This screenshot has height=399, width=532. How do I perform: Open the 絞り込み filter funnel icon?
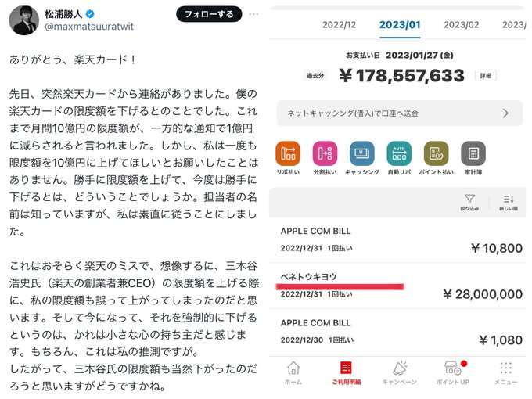[469, 202]
